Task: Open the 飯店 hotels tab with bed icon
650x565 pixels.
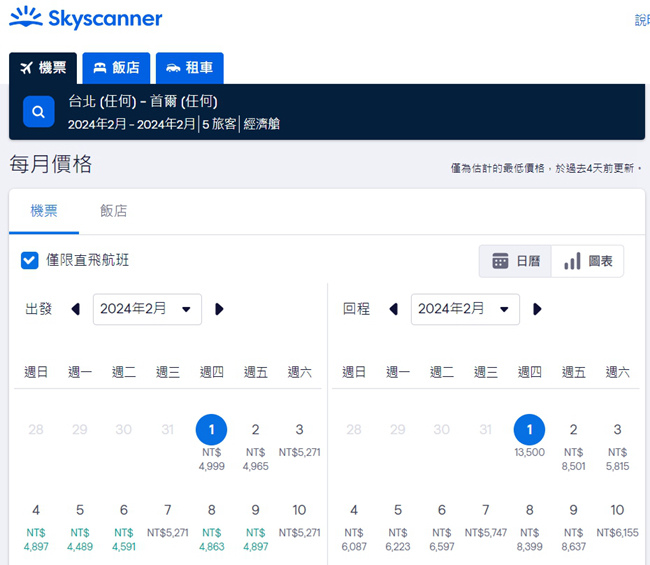Action: coord(116,68)
